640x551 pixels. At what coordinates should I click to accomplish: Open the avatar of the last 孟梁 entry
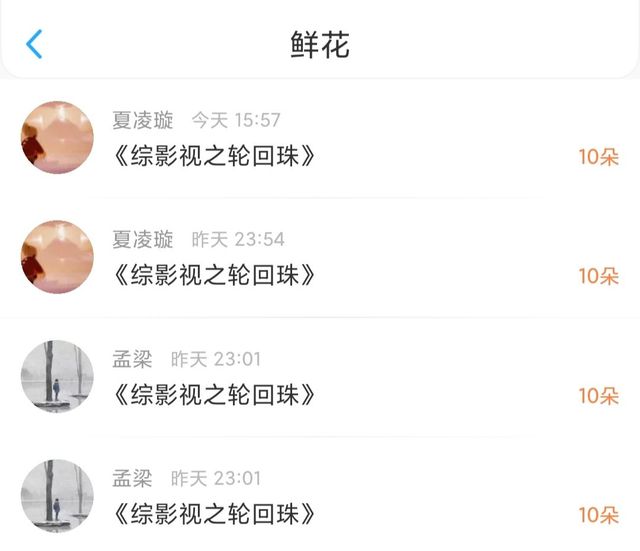tap(57, 496)
